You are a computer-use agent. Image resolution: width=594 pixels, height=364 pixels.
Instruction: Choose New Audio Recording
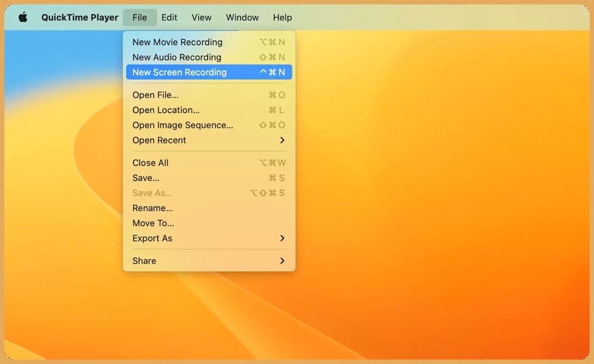(177, 57)
